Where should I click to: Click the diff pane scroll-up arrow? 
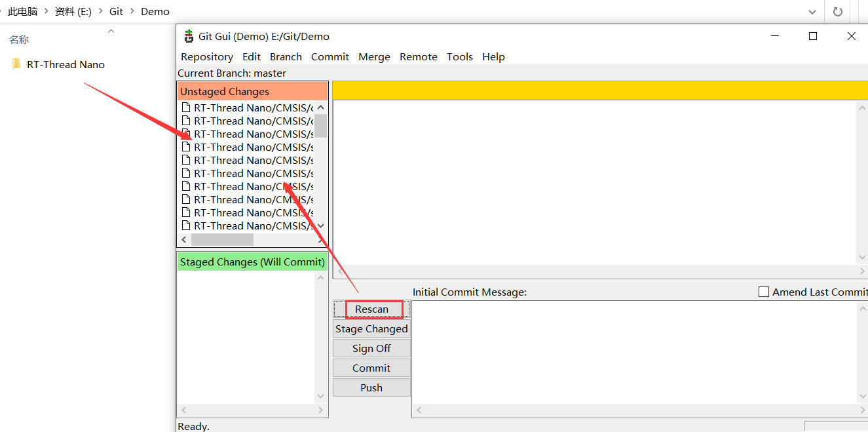click(x=862, y=108)
